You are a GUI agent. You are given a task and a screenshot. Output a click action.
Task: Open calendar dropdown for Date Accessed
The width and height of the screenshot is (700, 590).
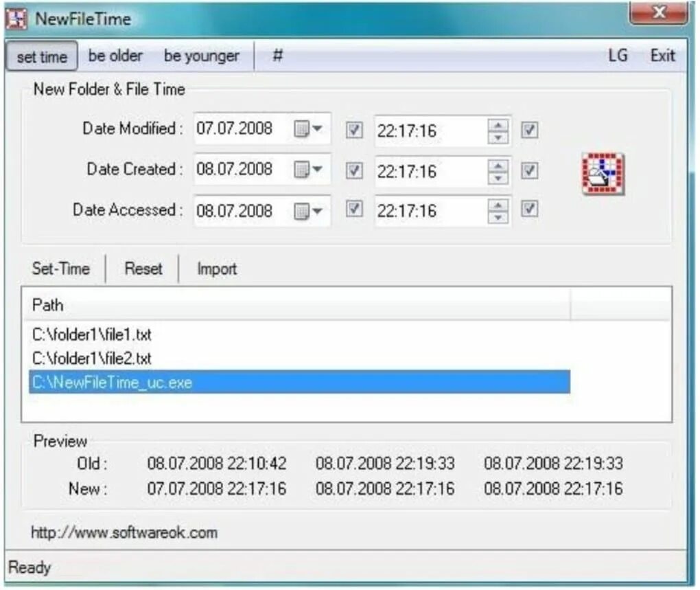(x=309, y=211)
